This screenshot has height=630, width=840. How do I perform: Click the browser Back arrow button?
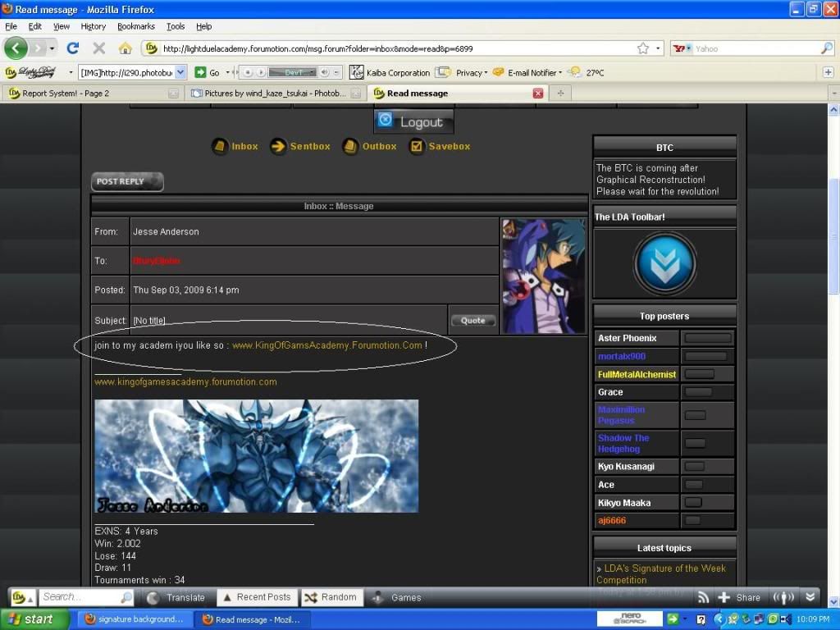pos(16,48)
